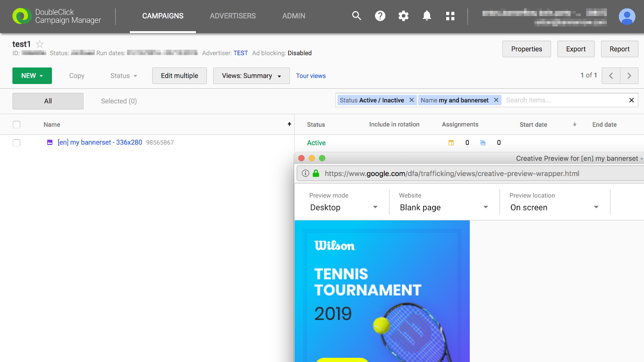Open the [en] my bannerset - 336x280 creative

pos(100,142)
